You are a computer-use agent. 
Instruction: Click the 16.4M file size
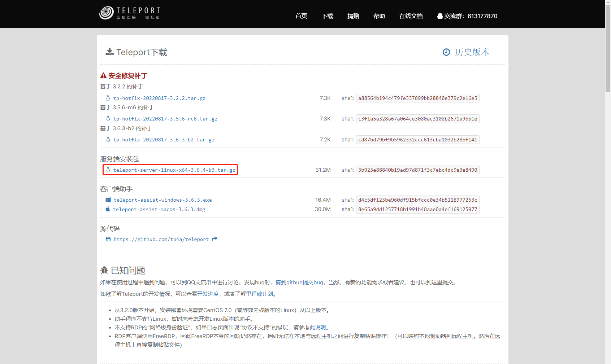tap(323, 200)
